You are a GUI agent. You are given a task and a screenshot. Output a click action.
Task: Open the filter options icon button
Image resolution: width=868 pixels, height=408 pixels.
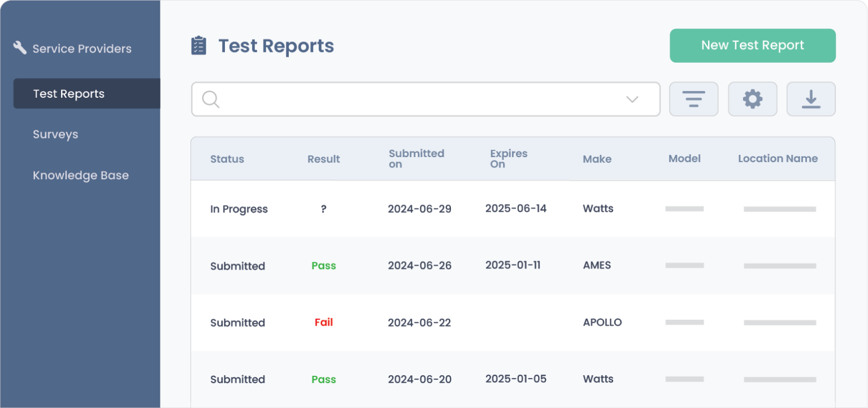tap(693, 99)
